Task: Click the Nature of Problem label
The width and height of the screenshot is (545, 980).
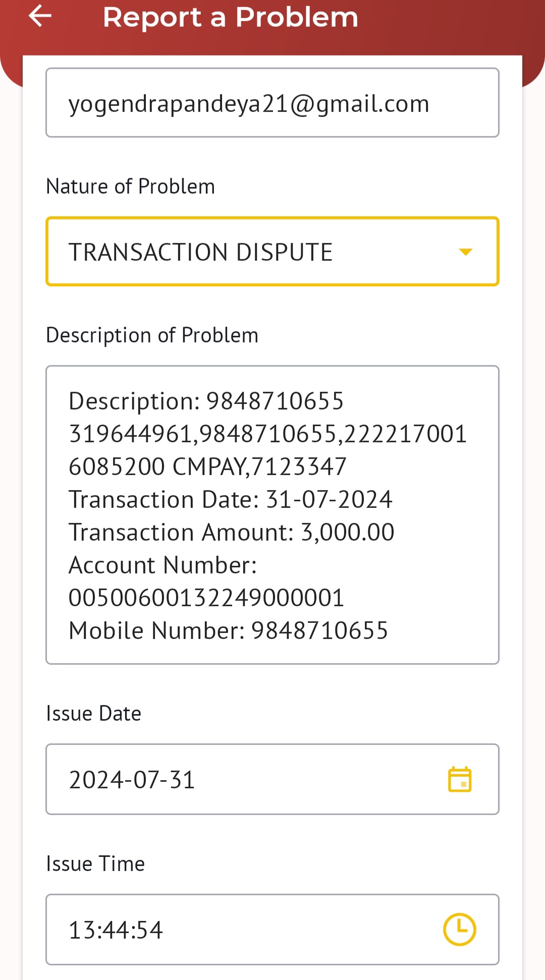Action: point(131,187)
